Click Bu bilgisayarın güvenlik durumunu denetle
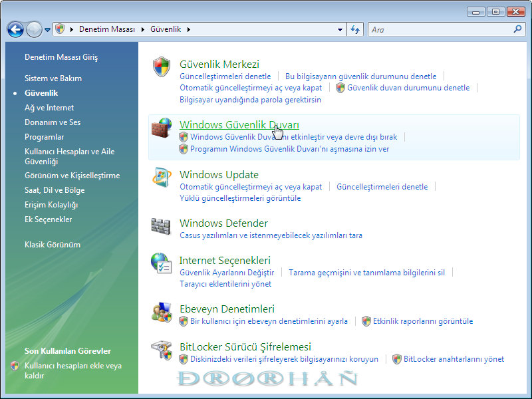The height and width of the screenshot is (399, 532). click(360, 76)
